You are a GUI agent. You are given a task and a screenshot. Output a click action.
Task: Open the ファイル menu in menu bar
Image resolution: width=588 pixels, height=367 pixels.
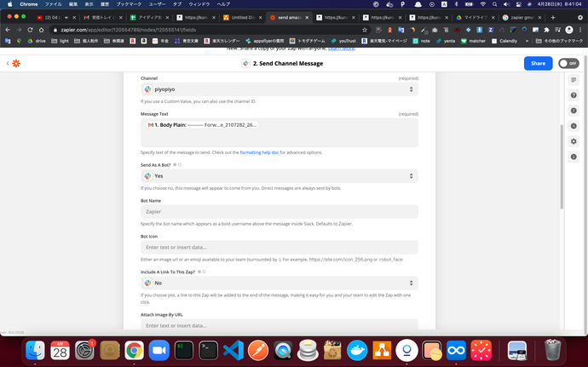53,4
